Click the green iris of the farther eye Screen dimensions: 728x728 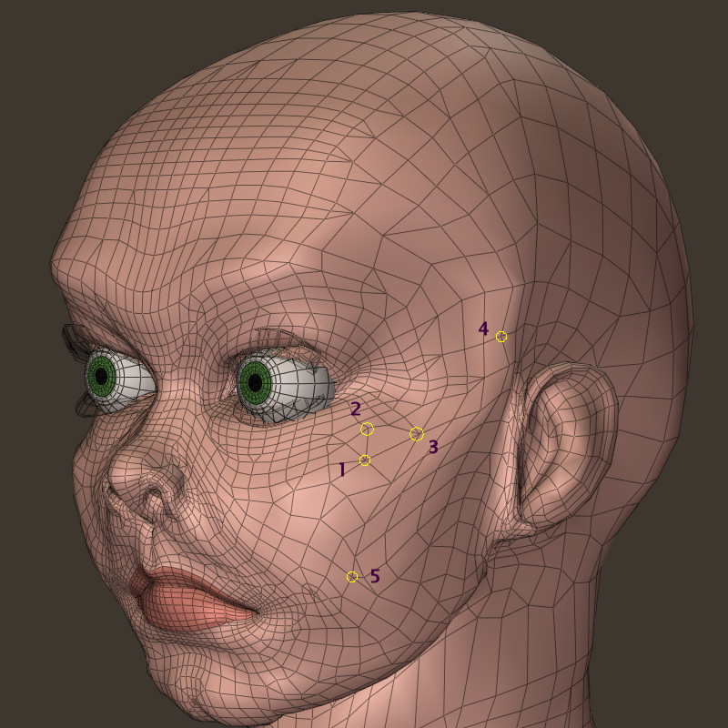coord(101,376)
